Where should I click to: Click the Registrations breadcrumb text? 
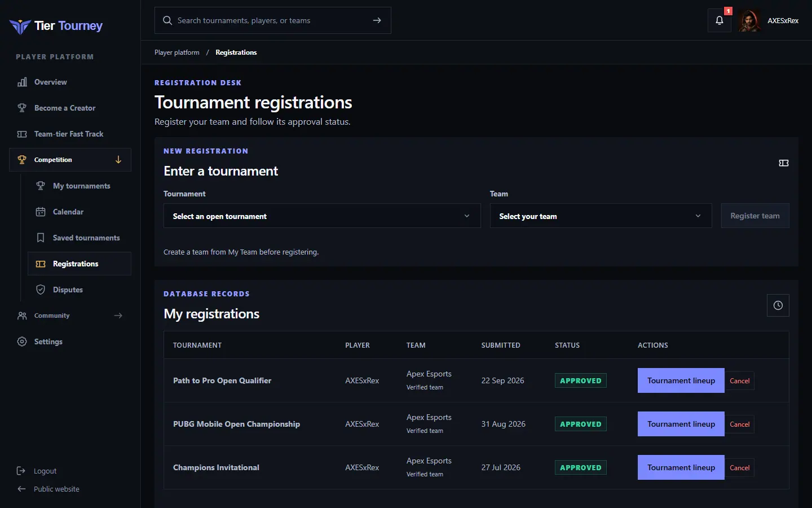pyautogui.click(x=236, y=52)
